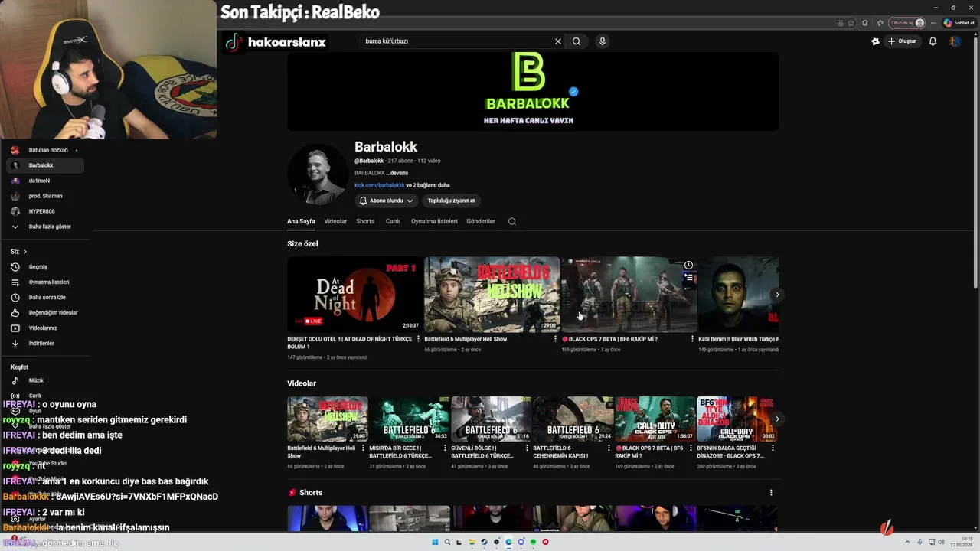Select Barbalokk in sidebar subscriptions
This screenshot has height=551, width=980.
[44, 165]
